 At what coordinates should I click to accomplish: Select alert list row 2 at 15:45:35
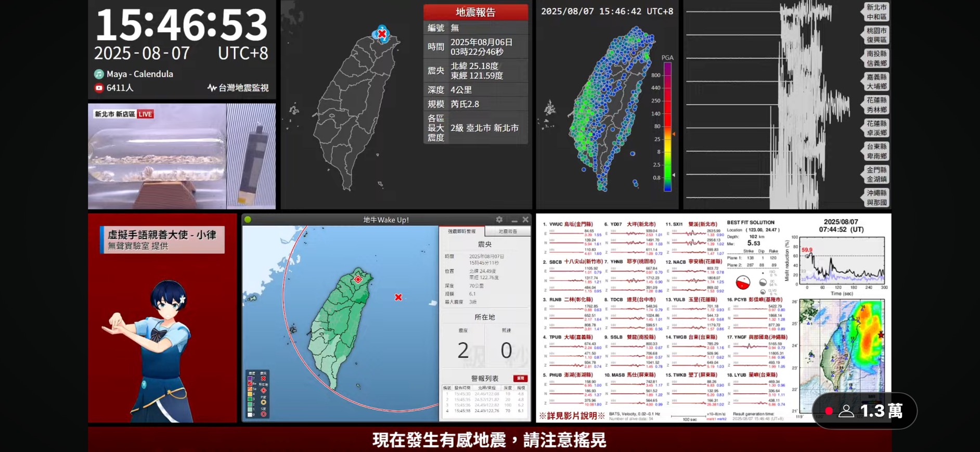coord(485,399)
